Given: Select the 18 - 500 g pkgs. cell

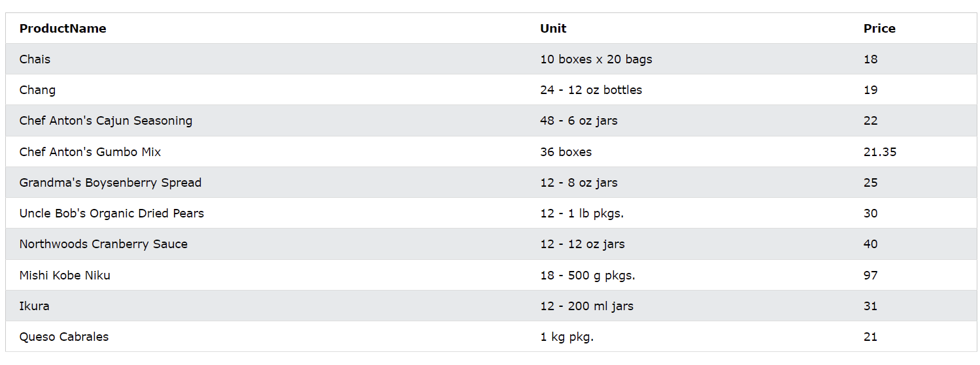Looking at the screenshot, I should [588, 276].
